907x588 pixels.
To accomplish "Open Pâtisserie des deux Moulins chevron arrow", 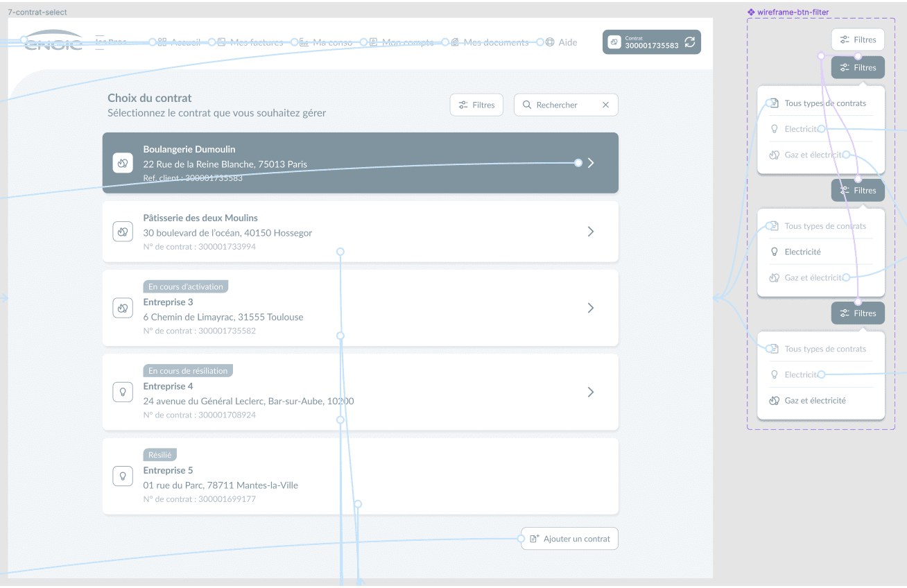I will pyautogui.click(x=591, y=232).
